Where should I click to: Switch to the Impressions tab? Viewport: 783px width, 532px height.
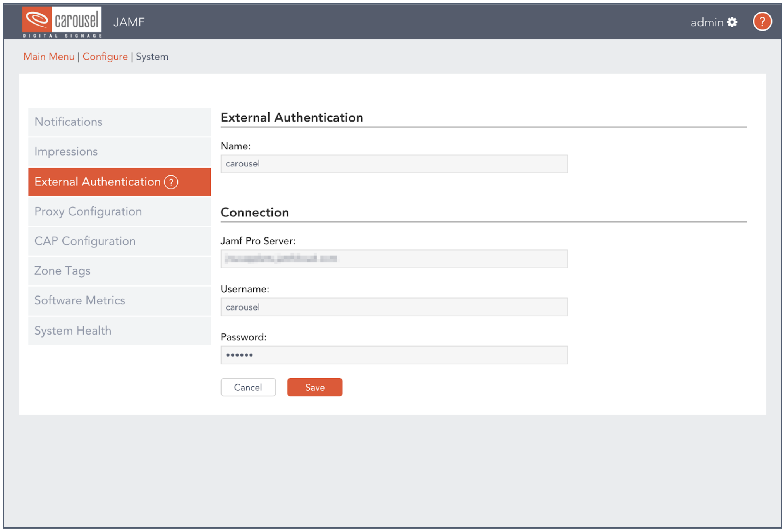[x=119, y=152]
